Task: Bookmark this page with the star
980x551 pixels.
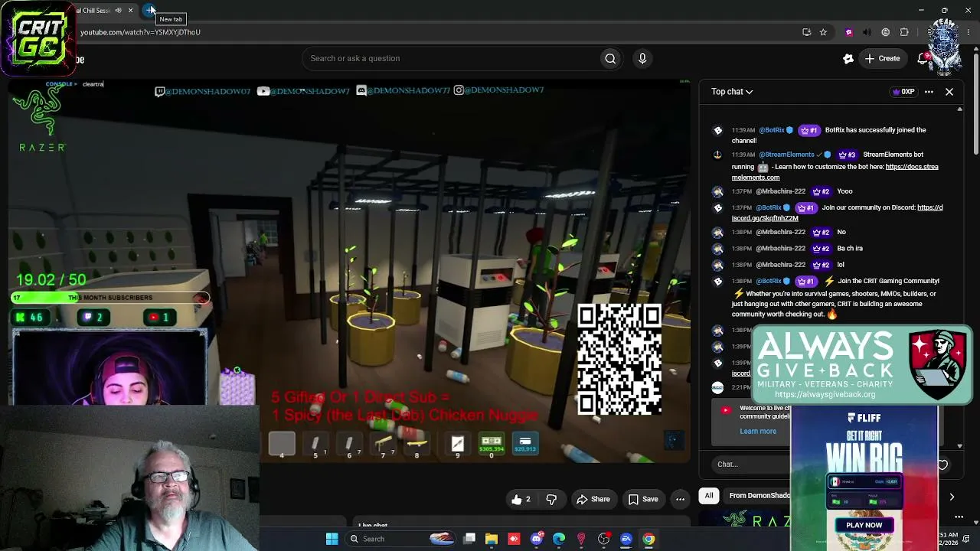Action: click(x=823, y=32)
